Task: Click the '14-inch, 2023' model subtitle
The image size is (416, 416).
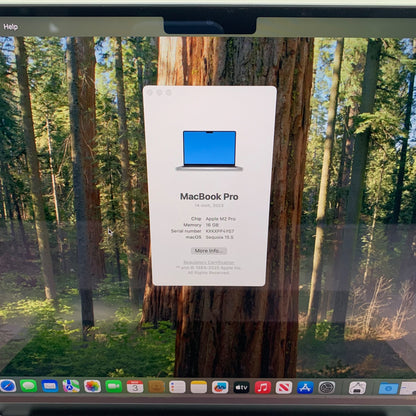Action: [209, 205]
